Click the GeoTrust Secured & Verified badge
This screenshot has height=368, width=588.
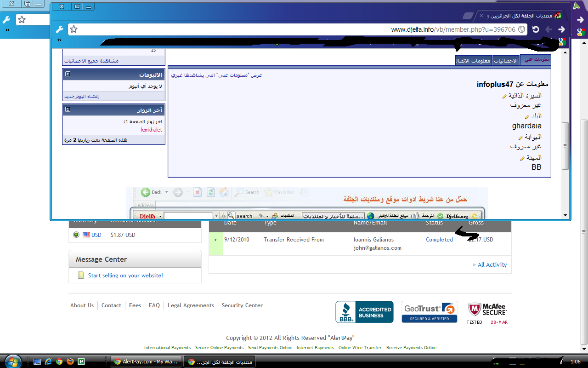point(430,312)
